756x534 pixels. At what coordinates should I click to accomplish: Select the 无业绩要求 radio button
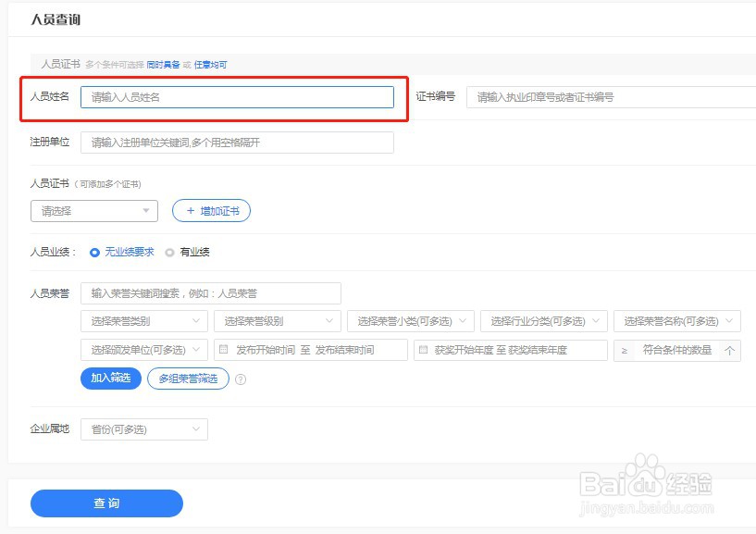pos(94,252)
